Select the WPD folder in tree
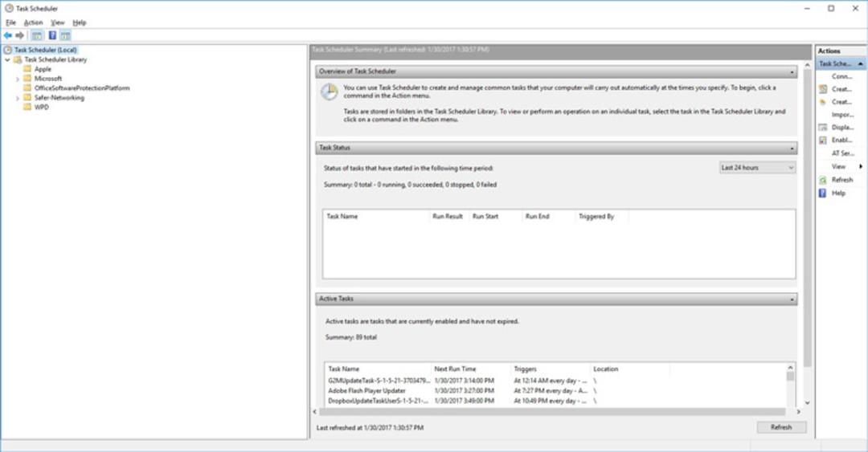Screen dimensions: 868x452 pos(42,108)
